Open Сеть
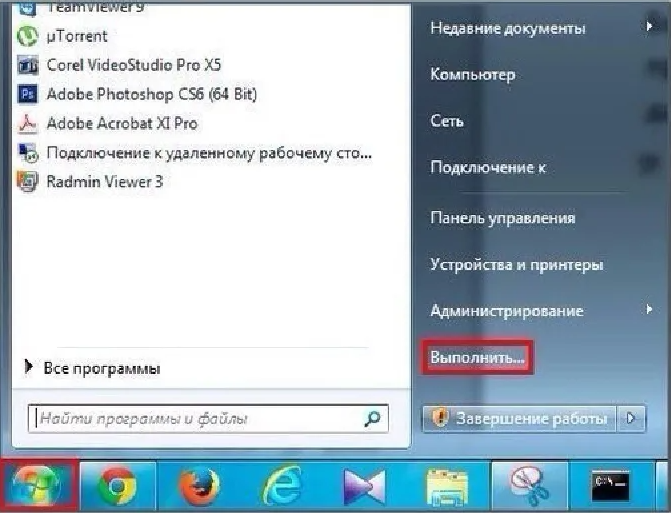Screen dimensions: 671x513 pos(447,121)
